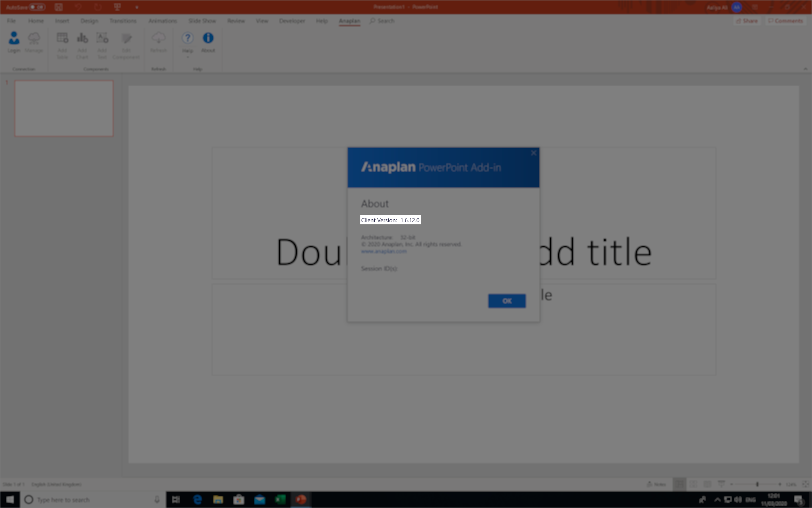Open Excel from taskbar
Viewport: 812px width, 508px height.
280,500
